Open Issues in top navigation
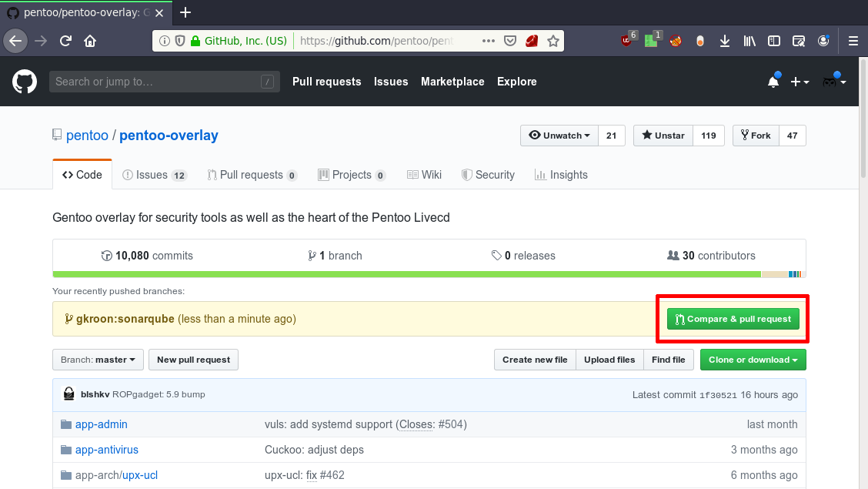 point(391,82)
